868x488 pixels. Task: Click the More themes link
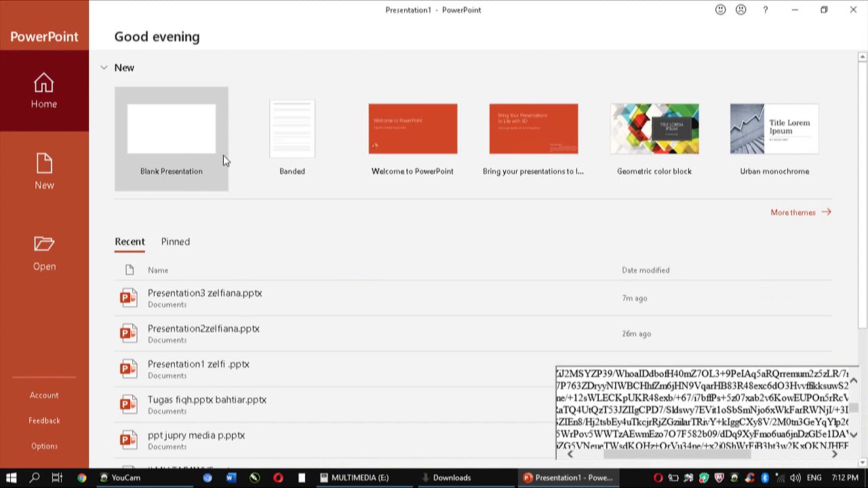click(800, 212)
